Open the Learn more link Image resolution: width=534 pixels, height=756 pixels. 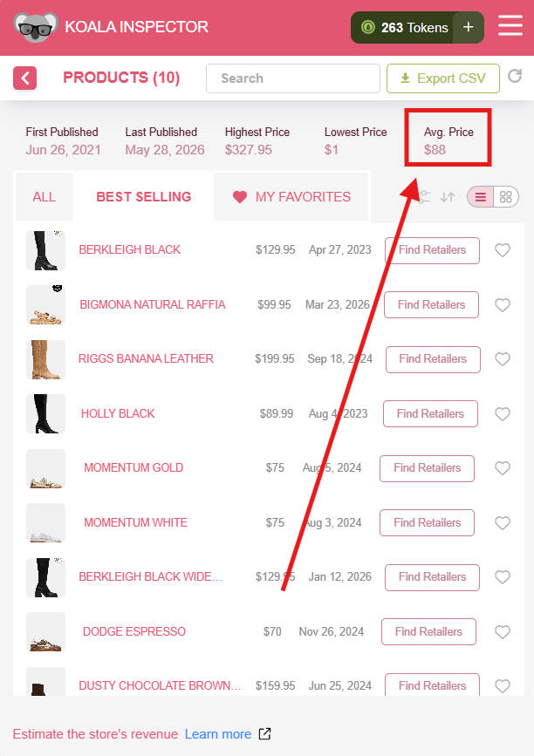(218, 734)
